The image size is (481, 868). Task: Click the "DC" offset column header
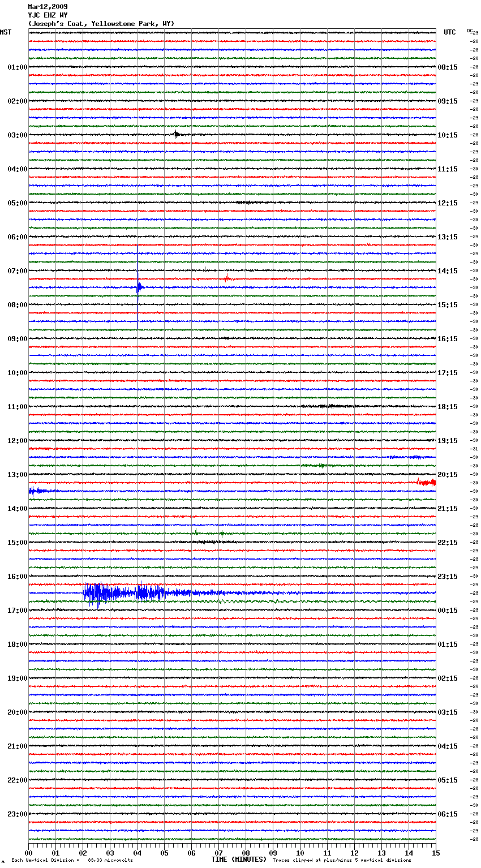tap(469, 31)
